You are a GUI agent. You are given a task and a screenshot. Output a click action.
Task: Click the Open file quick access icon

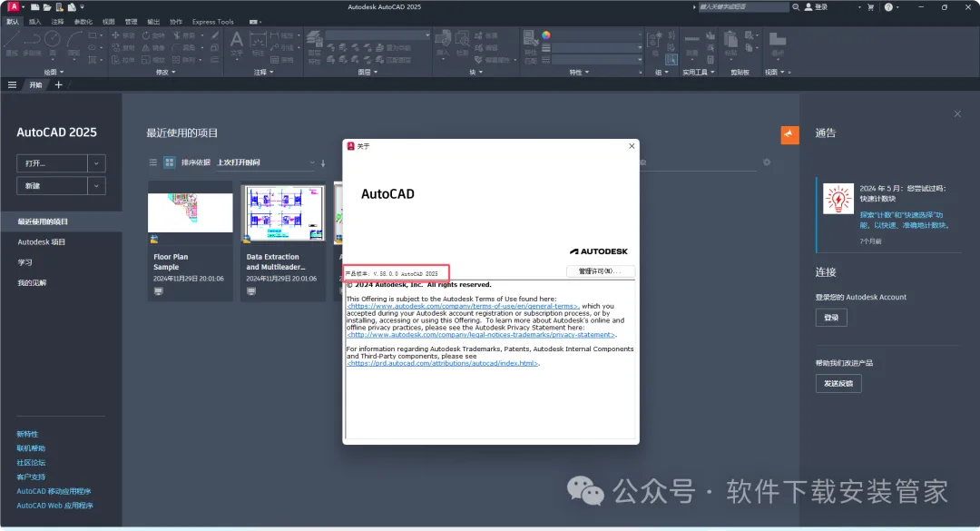click(x=47, y=7)
